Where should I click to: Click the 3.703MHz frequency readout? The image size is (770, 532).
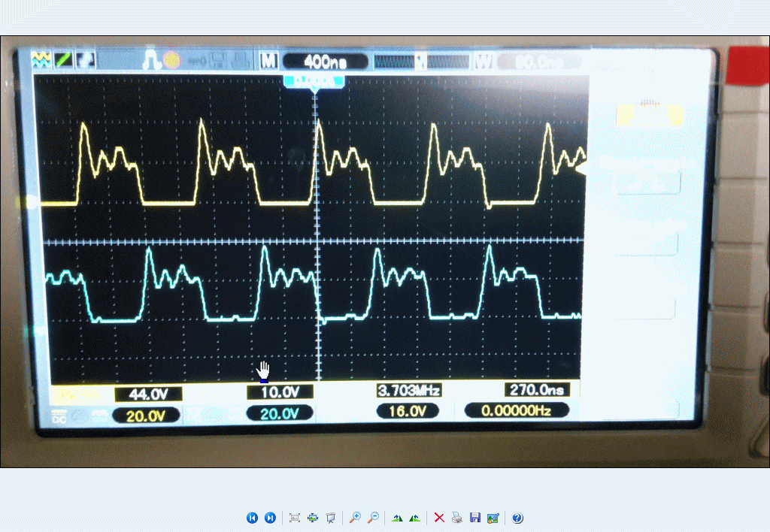(x=408, y=391)
